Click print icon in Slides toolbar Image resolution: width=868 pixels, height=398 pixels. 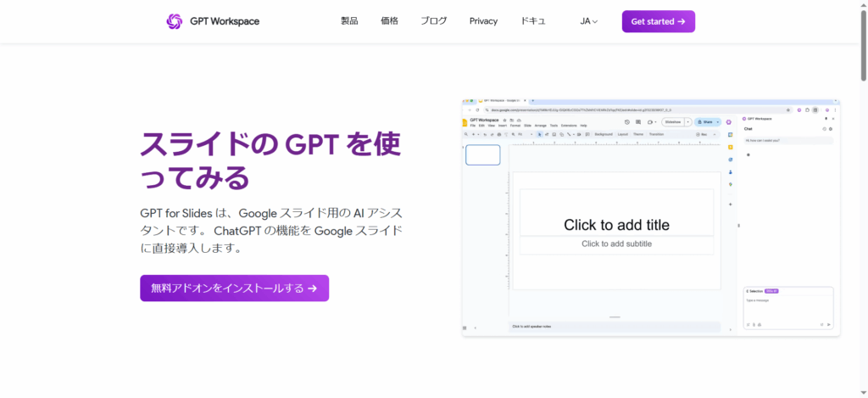pos(498,135)
